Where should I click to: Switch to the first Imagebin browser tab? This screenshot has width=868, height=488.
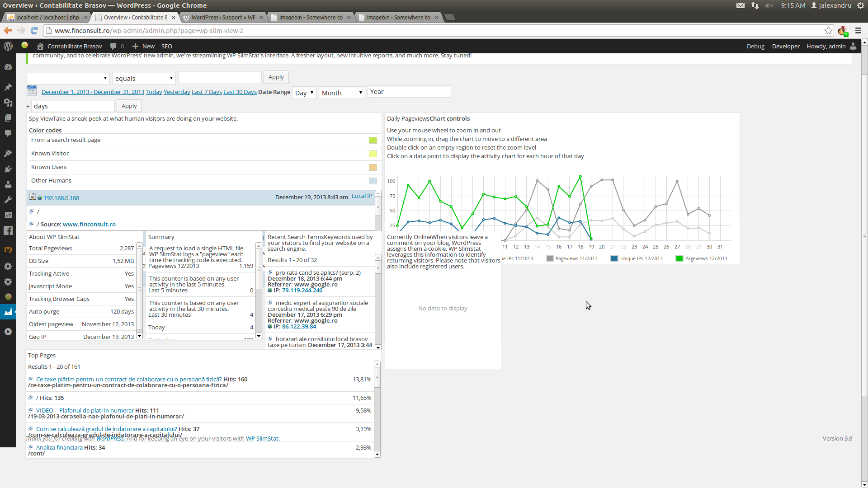click(x=310, y=17)
